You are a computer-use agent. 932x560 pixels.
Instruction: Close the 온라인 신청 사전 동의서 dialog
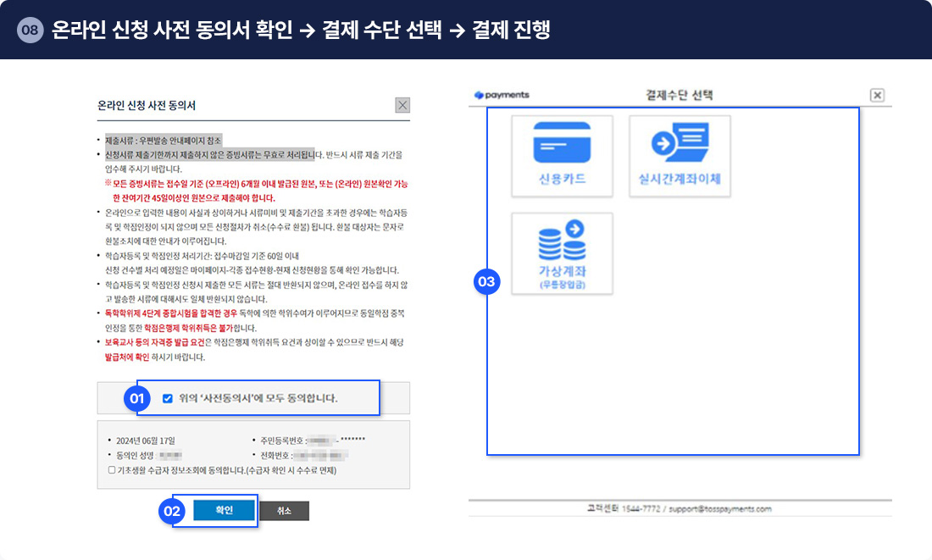click(x=402, y=105)
